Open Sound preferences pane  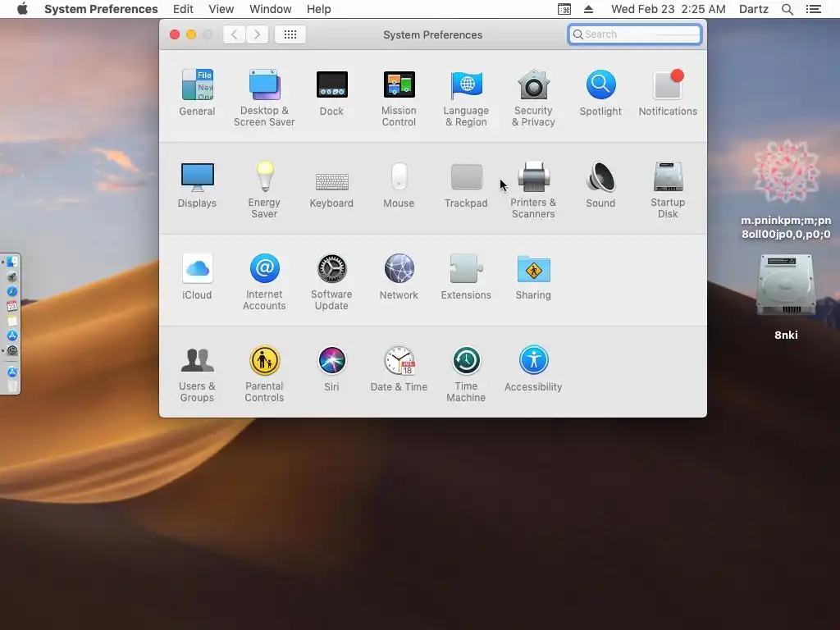point(600,185)
